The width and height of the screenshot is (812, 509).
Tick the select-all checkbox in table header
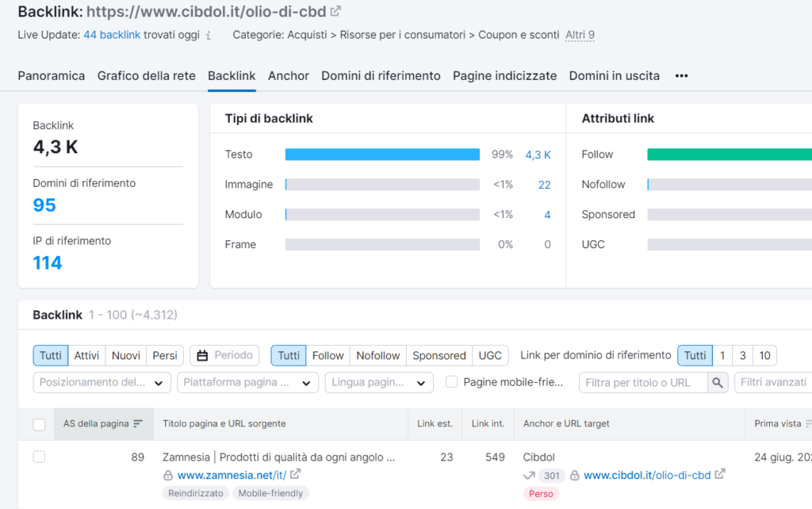pos(39,425)
